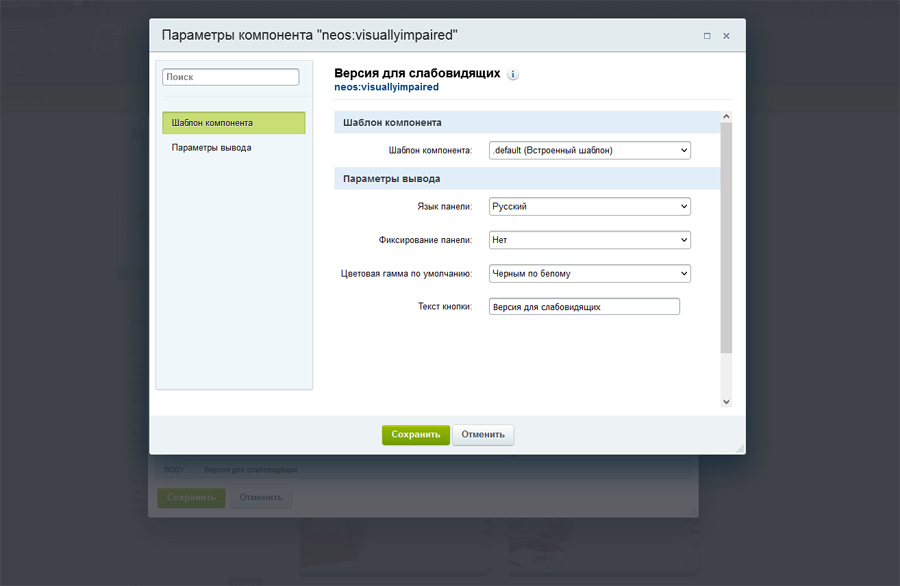This screenshot has width=900, height=586.
Task: Click the neos:visuallyimpaired component name
Action: (x=386, y=88)
